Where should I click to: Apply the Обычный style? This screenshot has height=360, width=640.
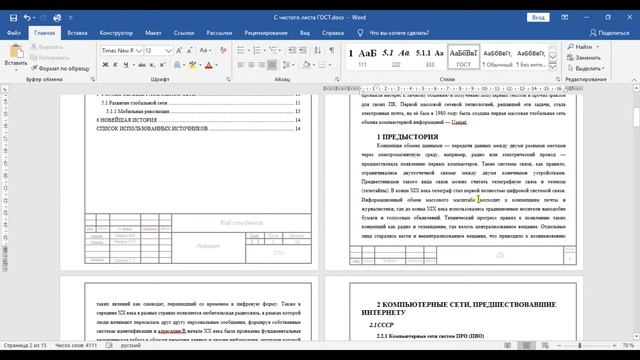point(497,57)
